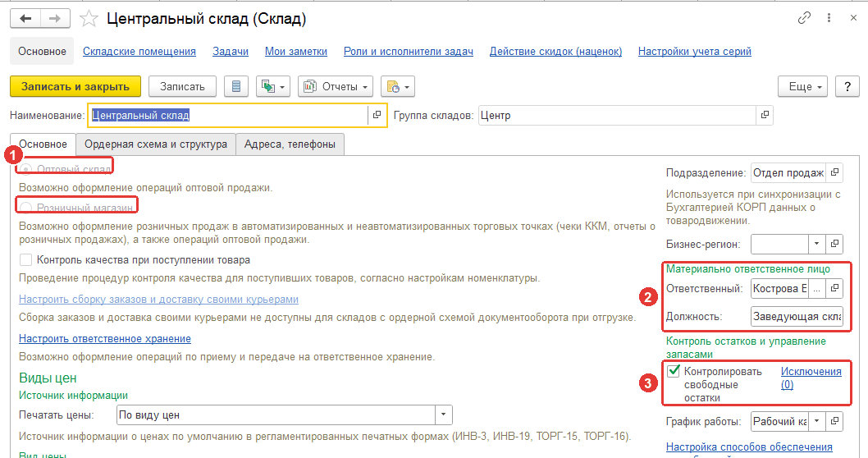Expand the Печатать цены dropdown arrow
Image resolution: width=868 pixels, height=458 pixels.
[x=443, y=414]
